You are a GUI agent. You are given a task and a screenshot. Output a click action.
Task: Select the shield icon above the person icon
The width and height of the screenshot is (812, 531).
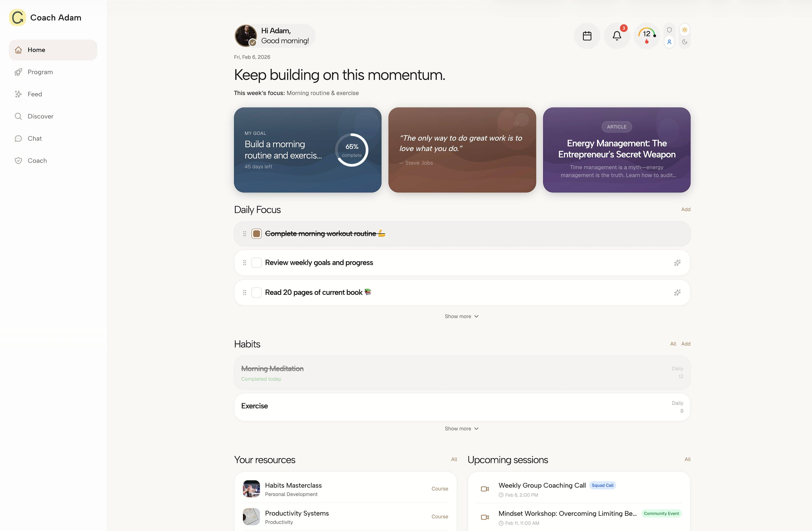tap(669, 30)
